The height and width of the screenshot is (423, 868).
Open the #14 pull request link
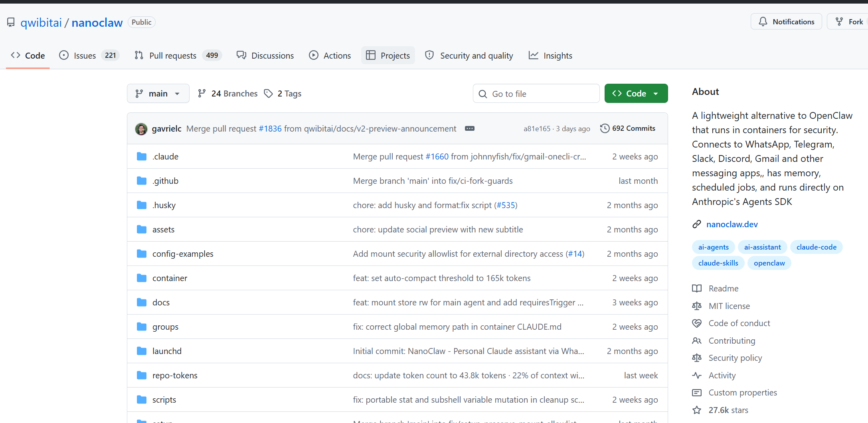pyautogui.click(x=575, y=254)
